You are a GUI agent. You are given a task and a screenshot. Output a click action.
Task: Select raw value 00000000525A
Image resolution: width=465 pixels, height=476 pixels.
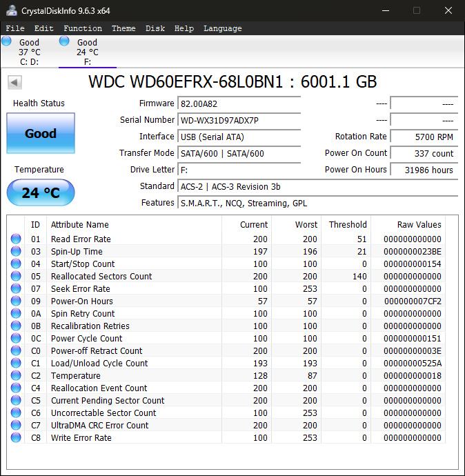[x=413, y=364]
